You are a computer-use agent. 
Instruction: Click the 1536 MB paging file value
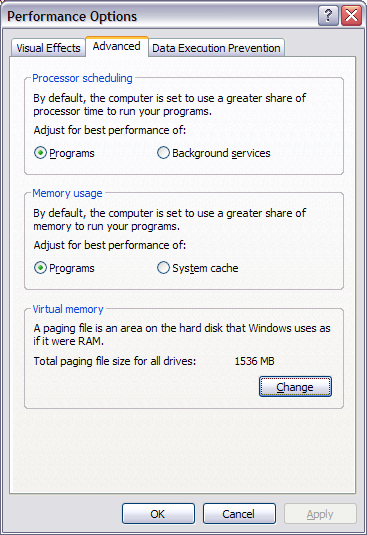click(254, 361)
